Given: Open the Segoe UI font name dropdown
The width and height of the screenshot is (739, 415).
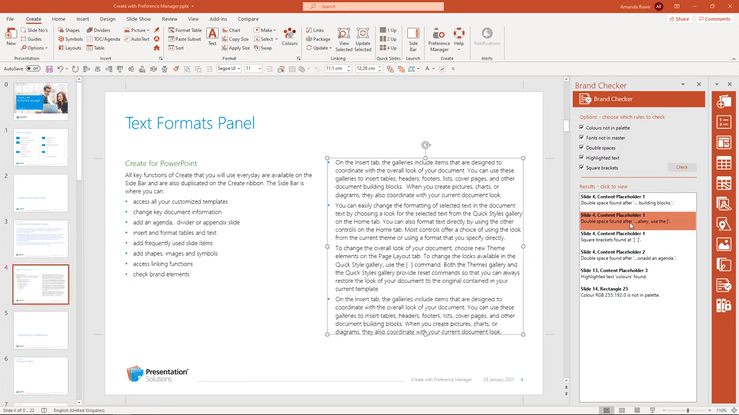Looking at the screenshot, I should (x=239, y=69).
